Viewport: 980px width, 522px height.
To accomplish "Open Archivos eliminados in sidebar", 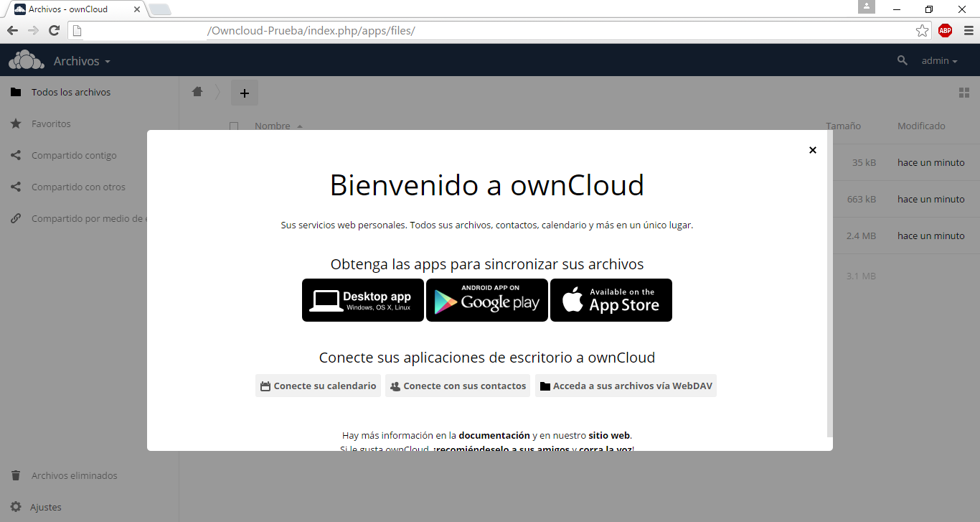I will 74,475.
